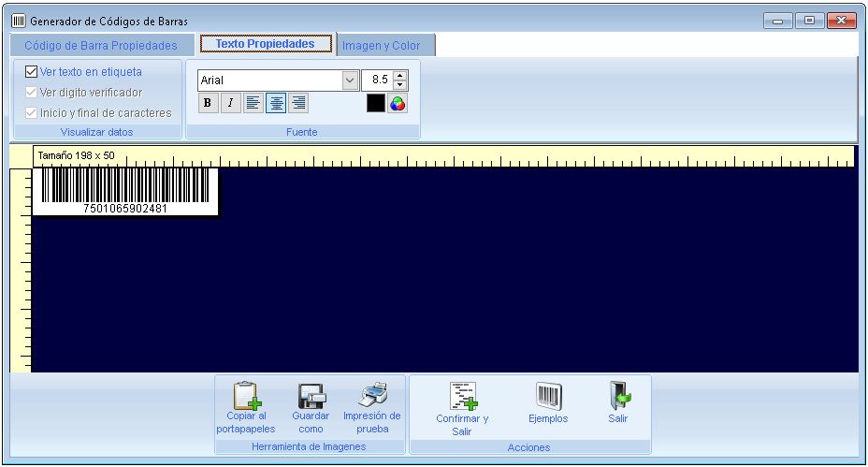Toggle bold text formatting
Image resolution: width=868 pixels, height=467 pixels.
(208, 104)
